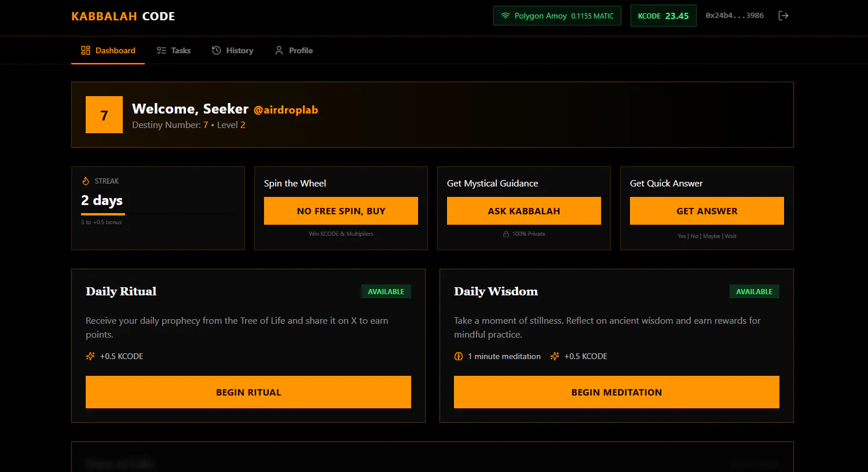Click the Dashboard grid icon
Viewport: 868px width, 472px height.
point(86,50)
